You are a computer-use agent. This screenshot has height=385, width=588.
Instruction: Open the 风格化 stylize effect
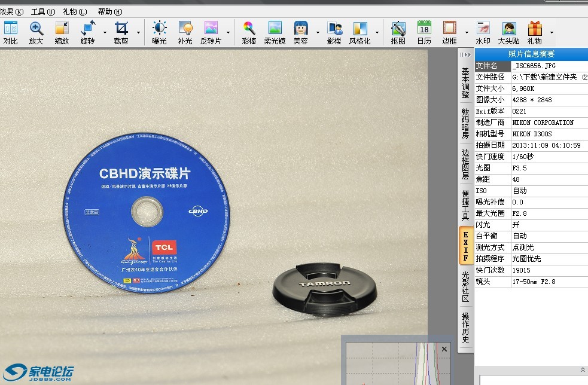[360, 33]
